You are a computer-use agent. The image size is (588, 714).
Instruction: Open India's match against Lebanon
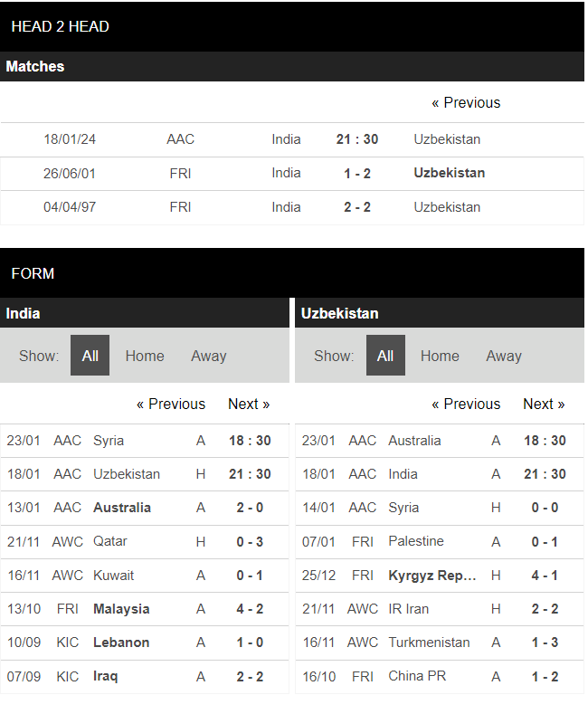121,643
